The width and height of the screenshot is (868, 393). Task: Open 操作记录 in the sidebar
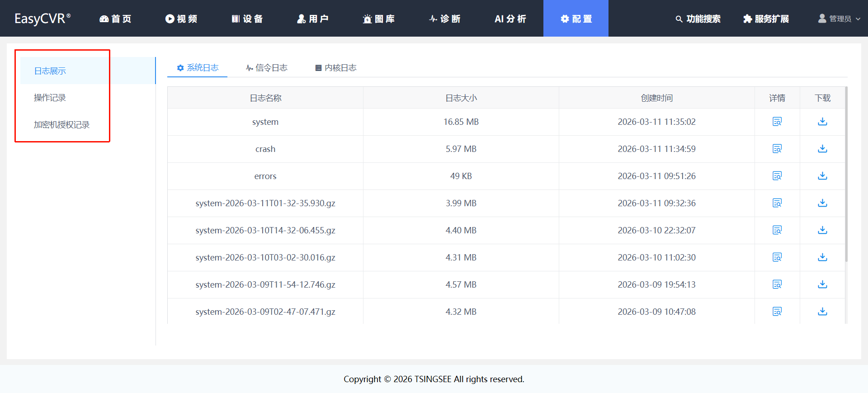(x=50, y=98)
